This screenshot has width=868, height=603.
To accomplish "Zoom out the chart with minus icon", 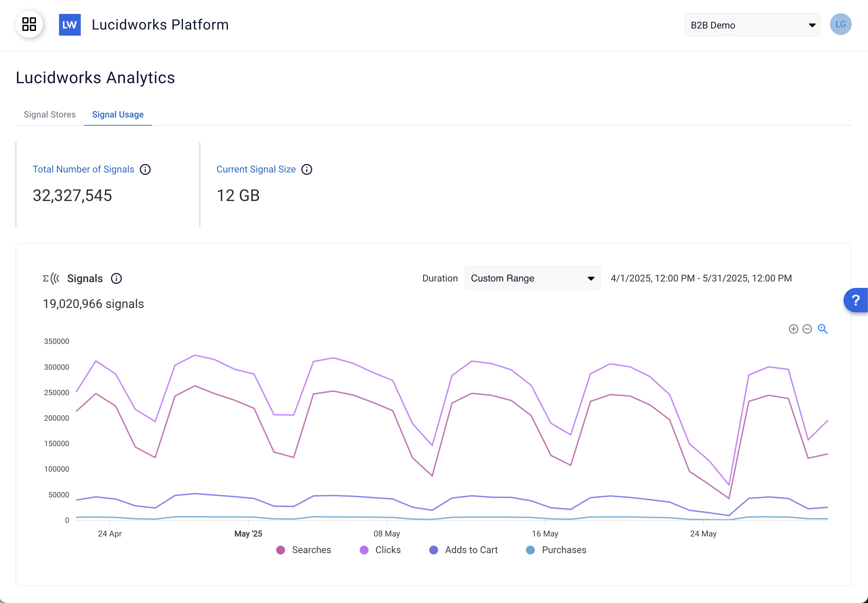I will pyautogui.click(x=807, y=329).
